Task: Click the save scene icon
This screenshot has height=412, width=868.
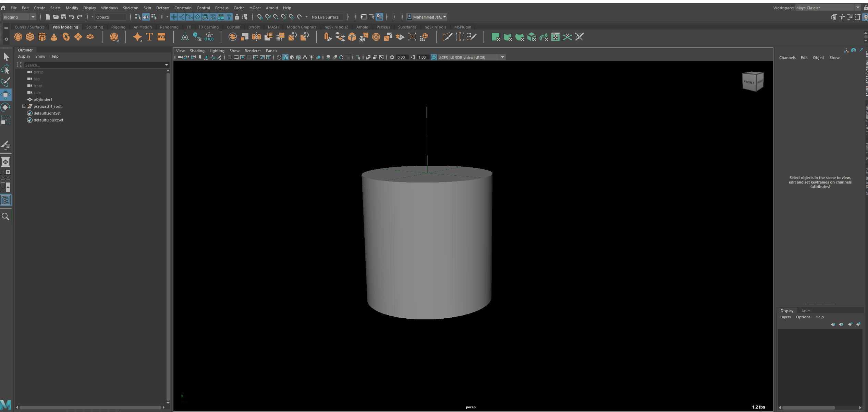Action: (64, 17)
